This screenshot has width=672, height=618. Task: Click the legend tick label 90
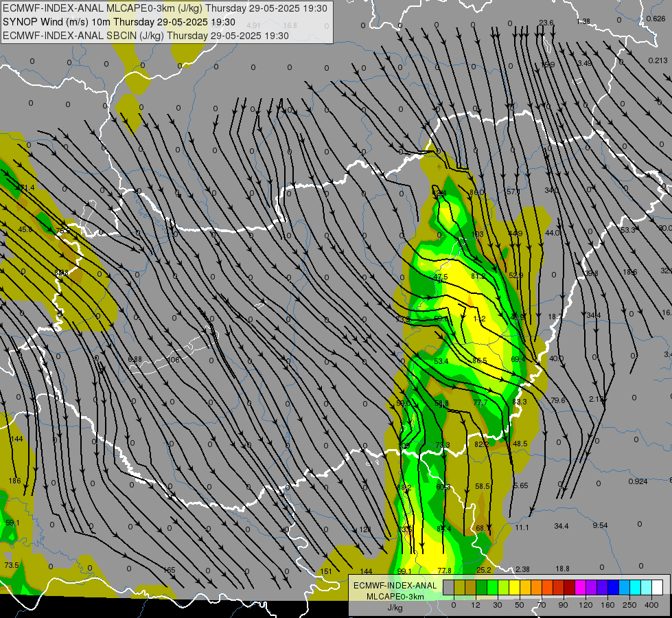563,605
